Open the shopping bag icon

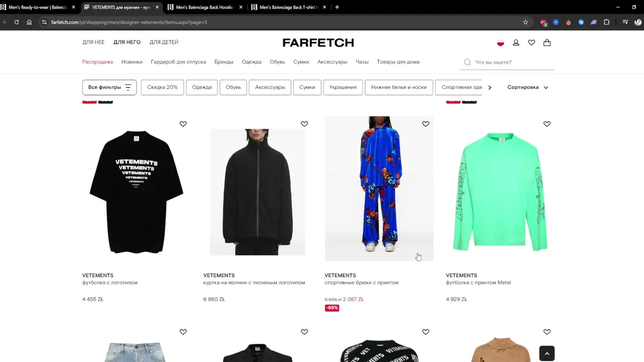point(547,43)
